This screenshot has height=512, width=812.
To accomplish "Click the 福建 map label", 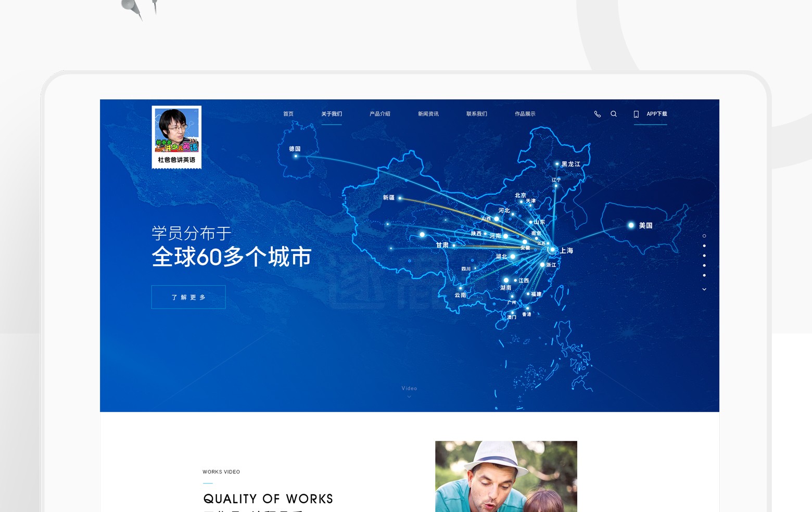I will click(x=537, y=294).
